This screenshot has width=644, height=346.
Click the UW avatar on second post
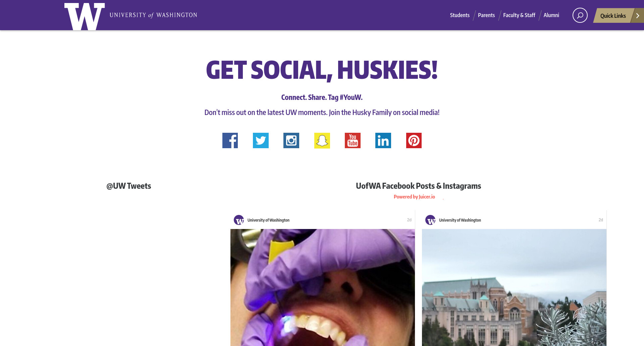(430, 220)
